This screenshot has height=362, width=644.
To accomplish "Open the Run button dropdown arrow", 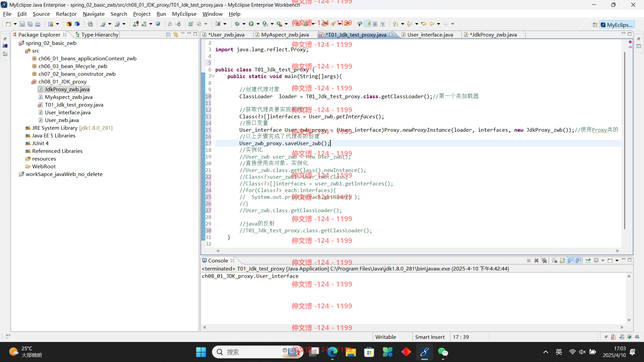I will pyautogui.click(x=258, y=24).
